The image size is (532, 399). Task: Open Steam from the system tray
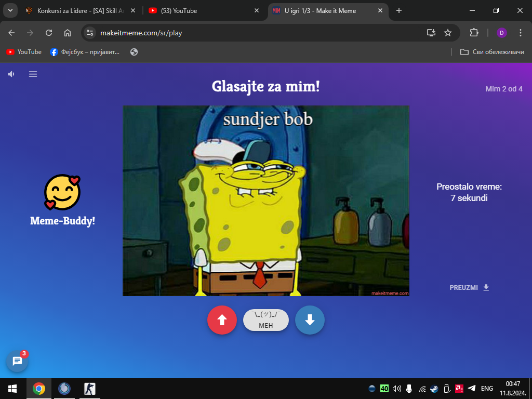point(434,389)
